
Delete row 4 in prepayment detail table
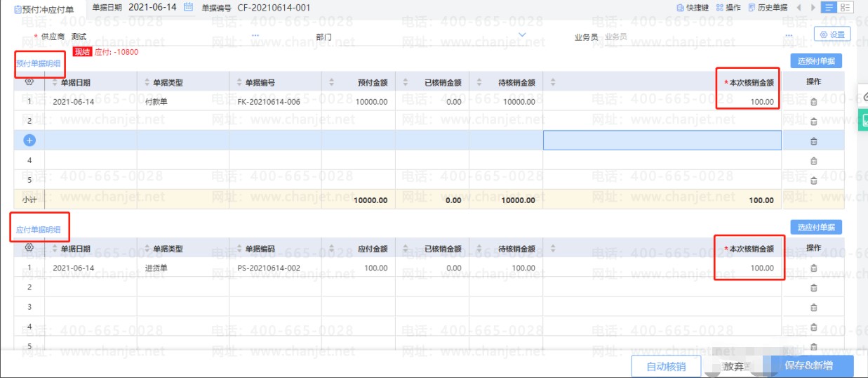click(x=814, y=161)
